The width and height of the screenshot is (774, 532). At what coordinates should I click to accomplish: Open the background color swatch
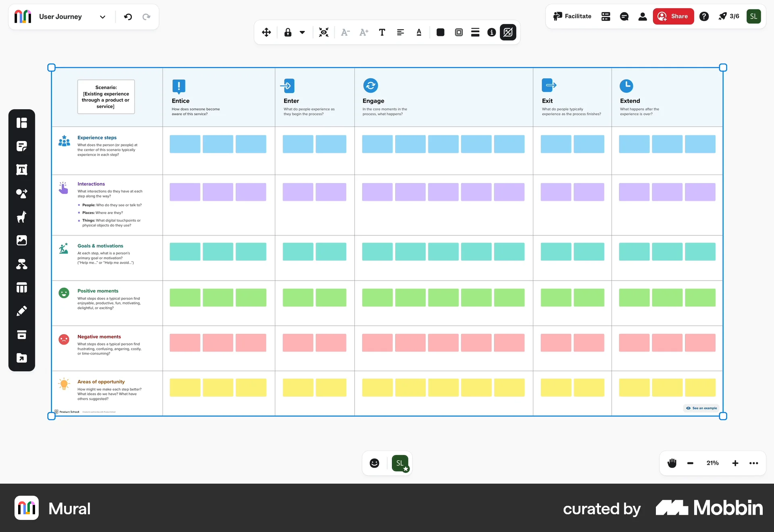click(x=440, y=32)
